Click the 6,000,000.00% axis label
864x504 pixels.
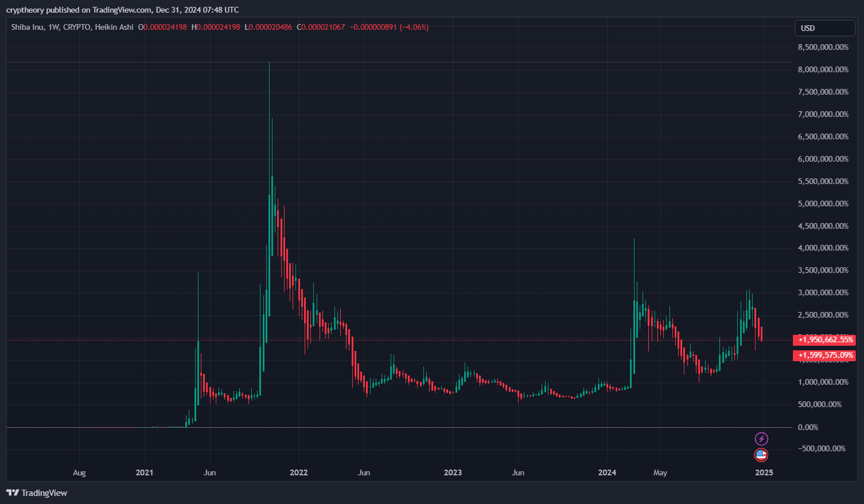823,159
